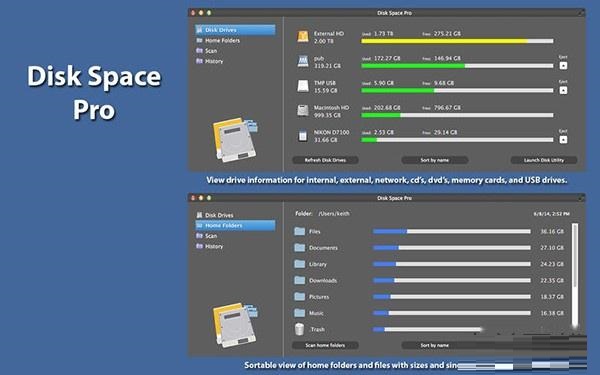Click the Scan home folders button
Screen dimensions: 600x375
[x=325, y=345]
